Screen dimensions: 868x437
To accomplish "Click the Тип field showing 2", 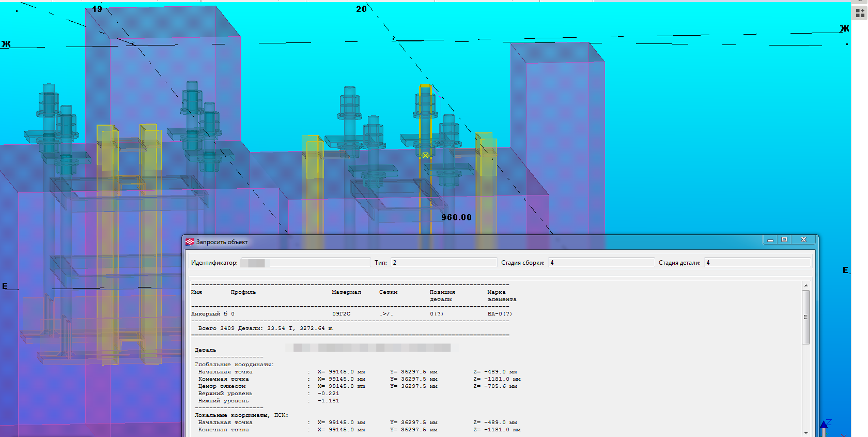I will pyautogui.click(x=443, y=263).
